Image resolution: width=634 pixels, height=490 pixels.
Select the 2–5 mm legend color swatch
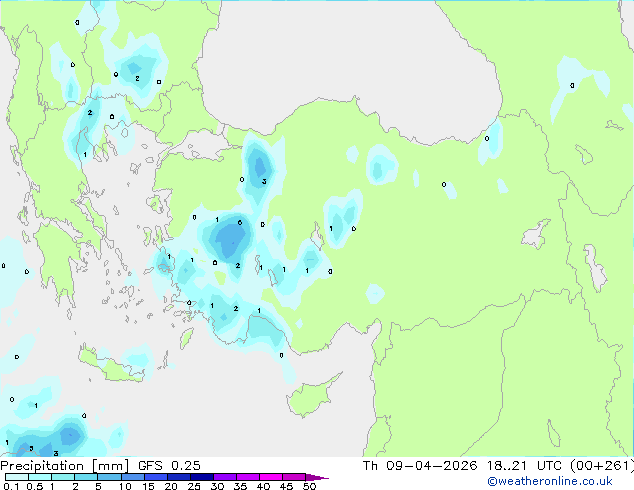[x=86, y=477]
